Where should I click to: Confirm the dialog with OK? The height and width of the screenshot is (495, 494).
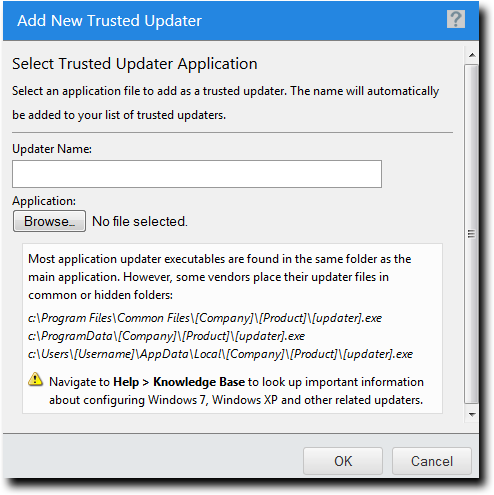(343, 461)
